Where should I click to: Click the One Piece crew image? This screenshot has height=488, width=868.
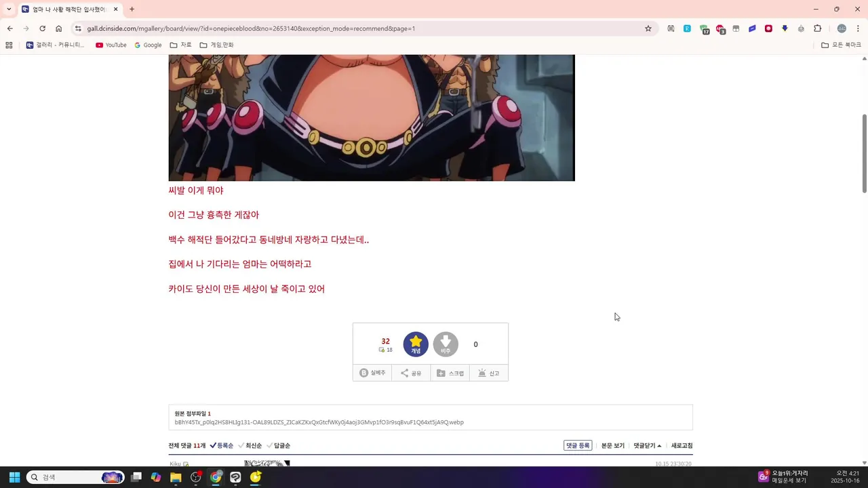pos(372,118)
